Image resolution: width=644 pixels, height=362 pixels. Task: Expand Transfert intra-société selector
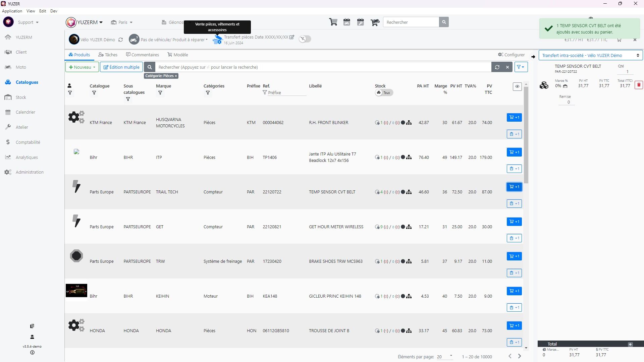click(x=590, y=55)
